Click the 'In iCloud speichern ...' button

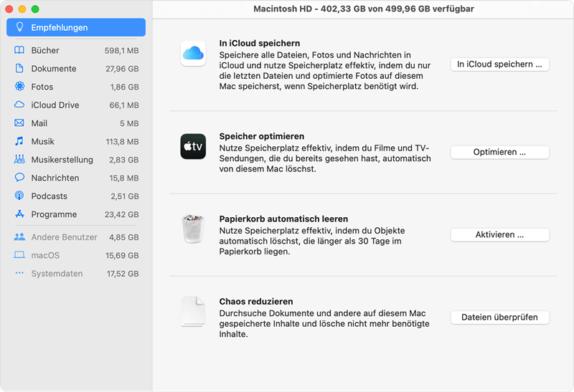tap(499, 64)
